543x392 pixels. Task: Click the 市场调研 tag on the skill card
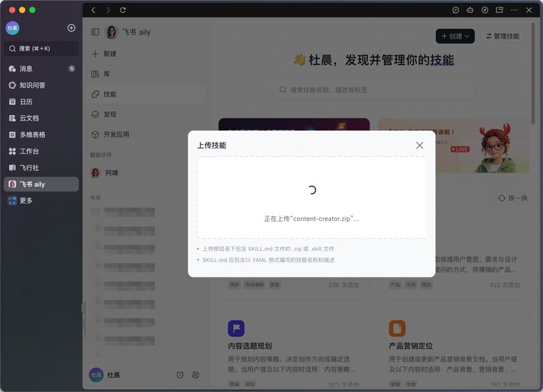coord(255,285)
